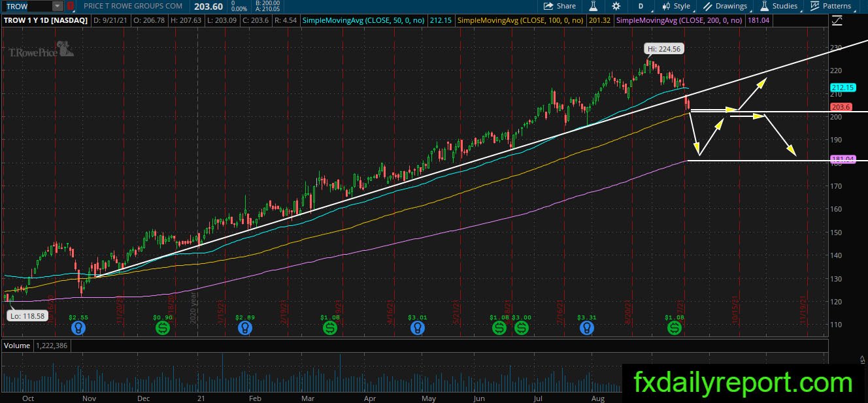Click the $1.08 dividend icon in June

(x=499, y=328)
